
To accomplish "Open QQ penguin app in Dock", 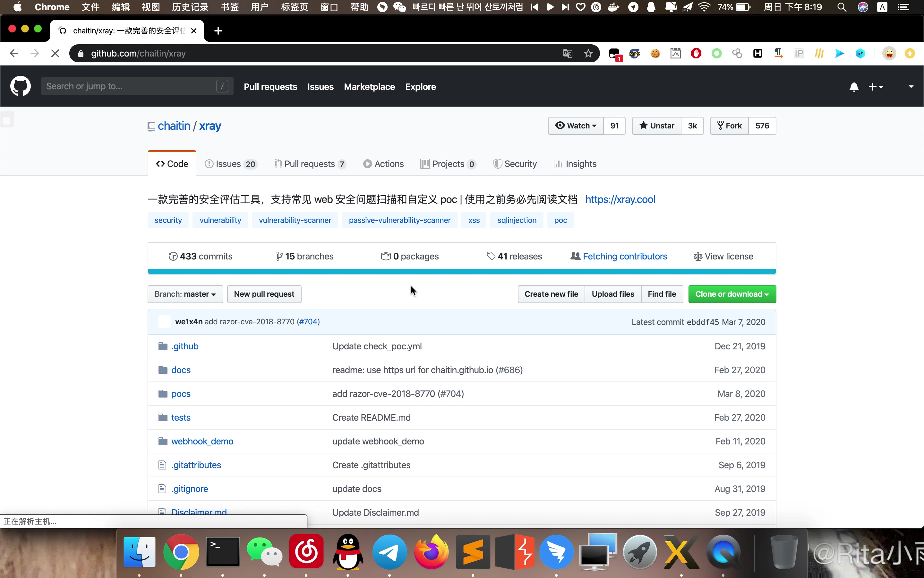I will [x=348, y=552].
